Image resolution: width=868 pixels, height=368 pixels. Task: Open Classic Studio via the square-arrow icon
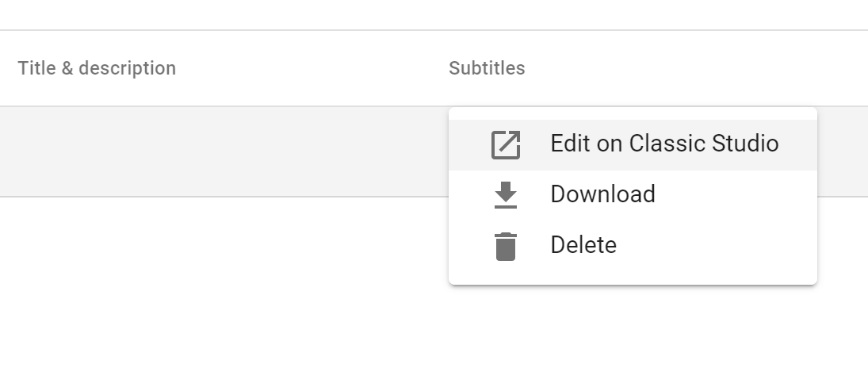pyautogui.click(x=506, y=144)
